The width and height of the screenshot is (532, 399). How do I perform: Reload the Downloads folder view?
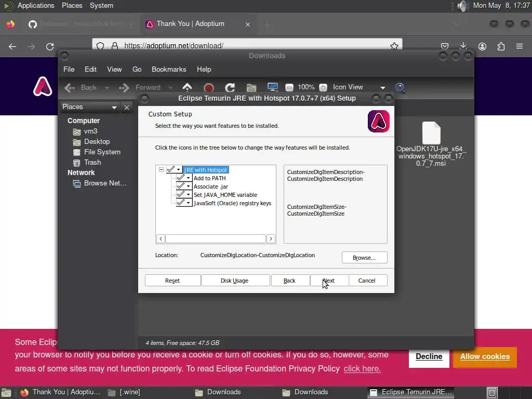[230, 87]
